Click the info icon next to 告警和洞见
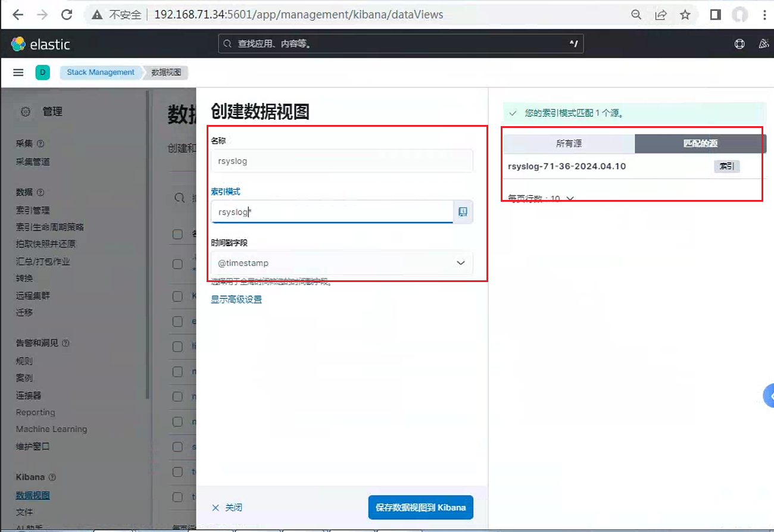This screenshot has width=774, height=532. pos(65,343)
